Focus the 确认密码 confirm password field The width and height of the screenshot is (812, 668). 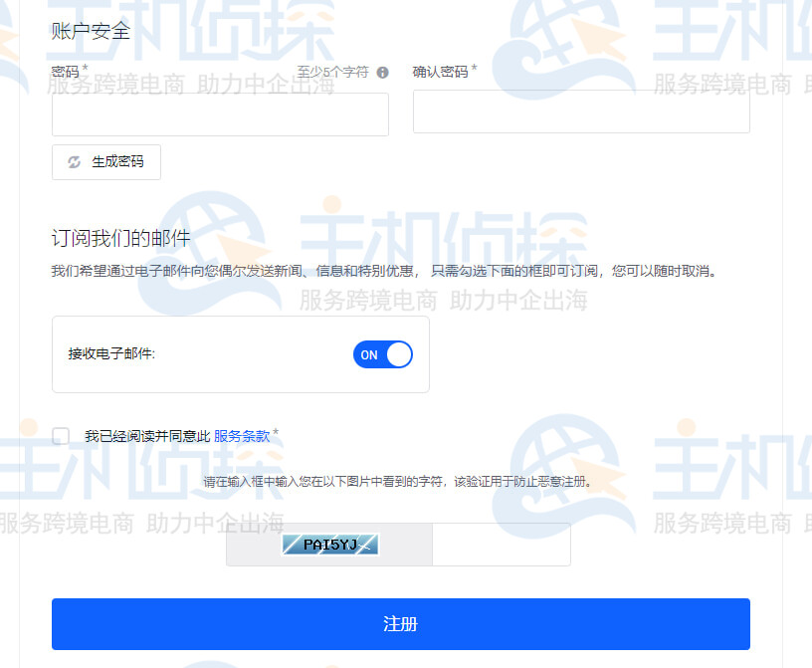click(581, 111)
